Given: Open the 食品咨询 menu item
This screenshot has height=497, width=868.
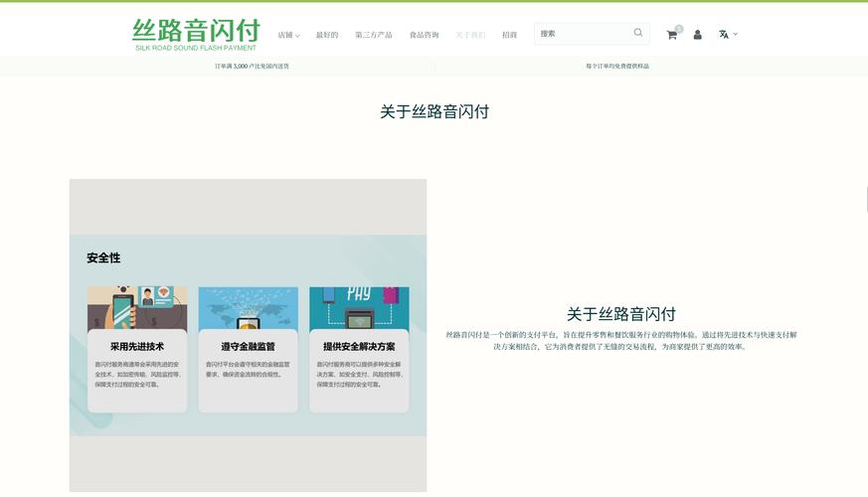Looking at the screenshot, I should tap(424, 35).
